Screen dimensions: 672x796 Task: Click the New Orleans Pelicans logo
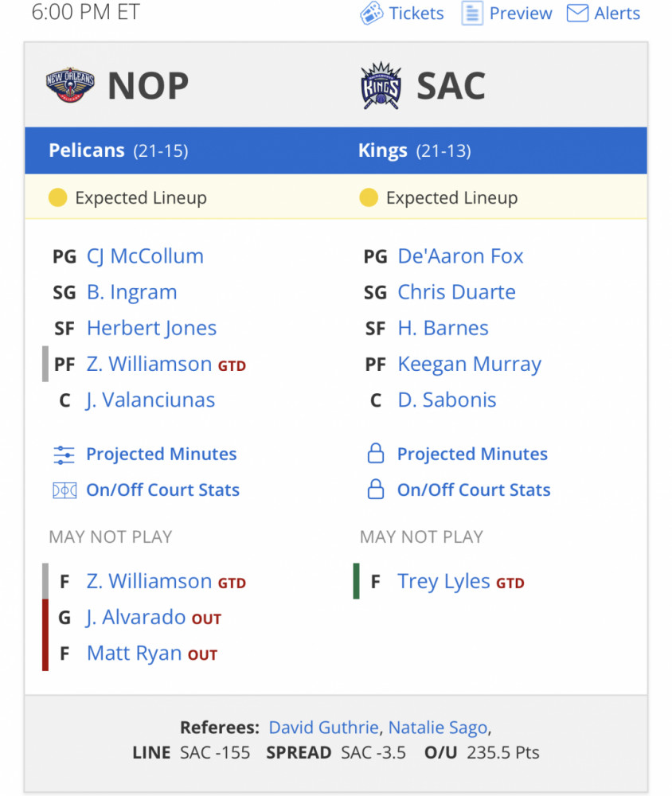pos(70,85)
